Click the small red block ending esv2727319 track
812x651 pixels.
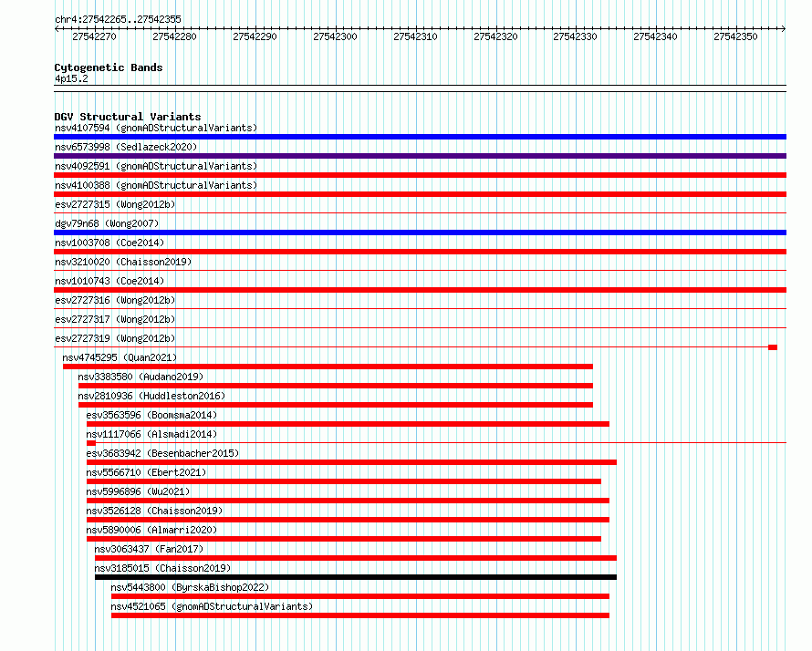click(x=773, y=347)
